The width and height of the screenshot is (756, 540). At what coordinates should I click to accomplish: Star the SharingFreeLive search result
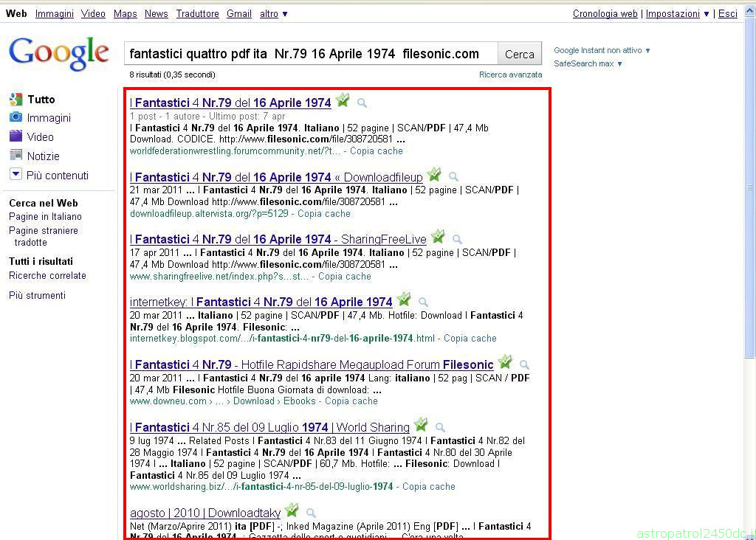[438, 237]
